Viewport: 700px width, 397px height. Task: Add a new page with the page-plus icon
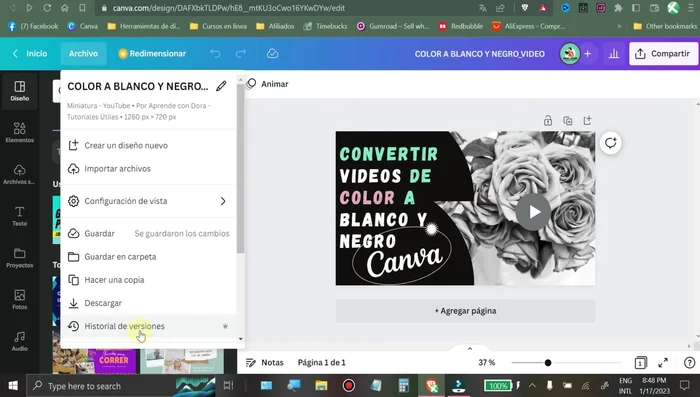(x=587, y=121)
